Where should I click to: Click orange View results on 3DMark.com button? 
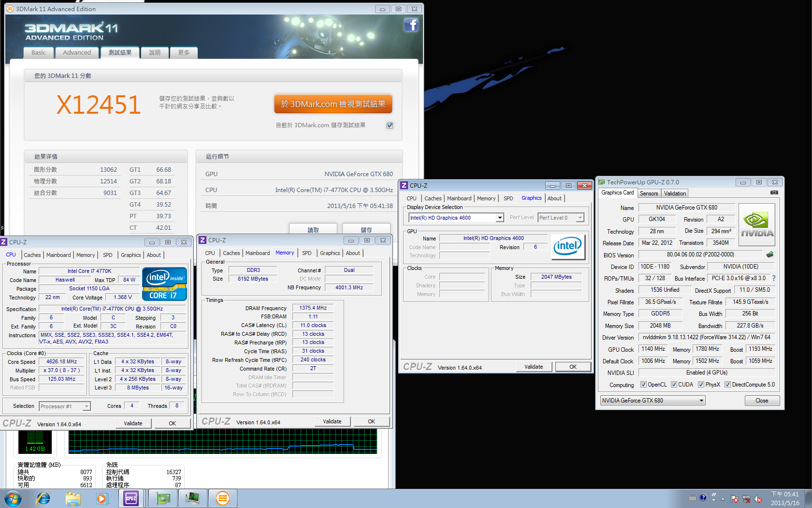click(x=333, y=104)
